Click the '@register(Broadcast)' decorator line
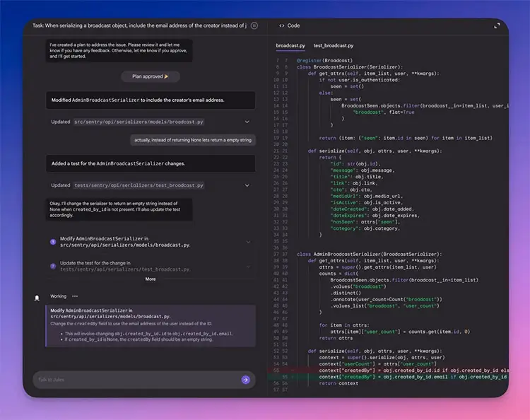Screen dimensions: 530x420 [x=324, y=61]
